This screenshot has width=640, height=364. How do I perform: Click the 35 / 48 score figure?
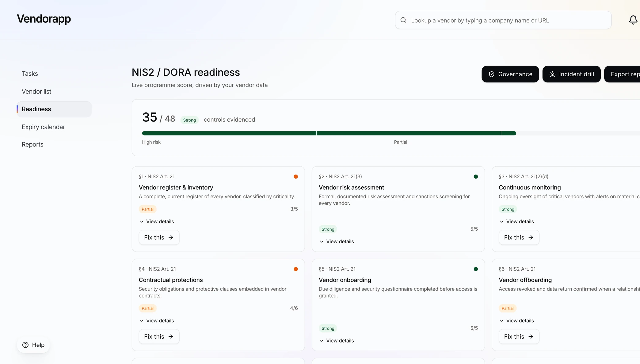[158, 118]
